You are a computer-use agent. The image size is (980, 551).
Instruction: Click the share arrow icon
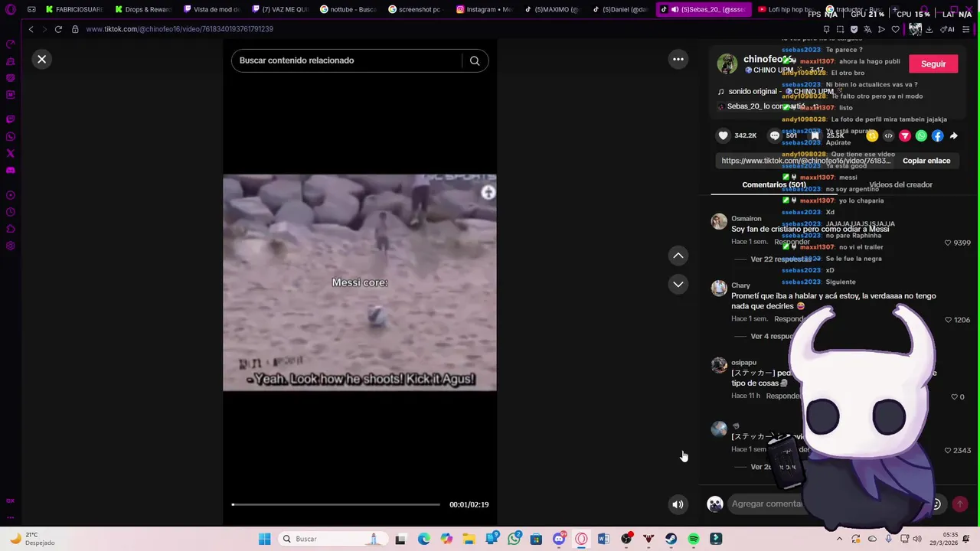(954, 135)
